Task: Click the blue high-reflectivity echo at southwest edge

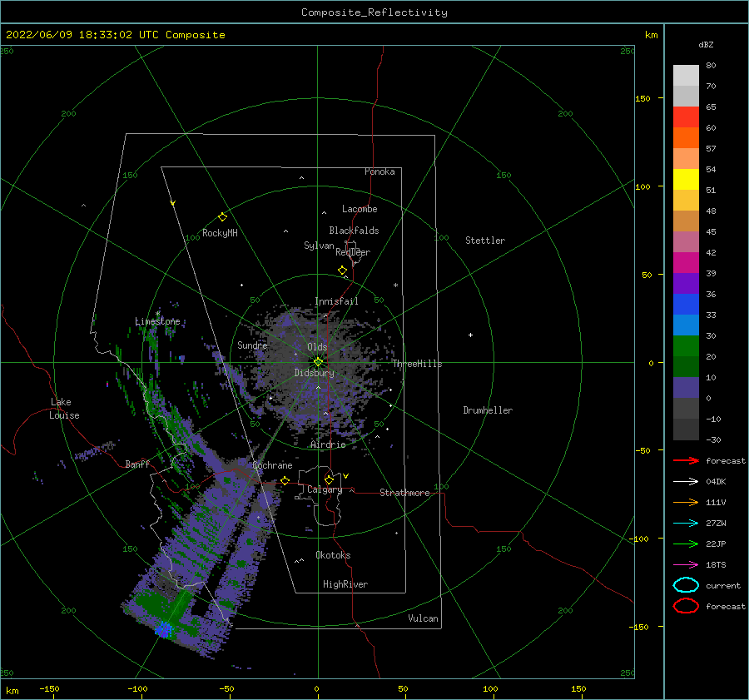Action: (x=164, y=629)
